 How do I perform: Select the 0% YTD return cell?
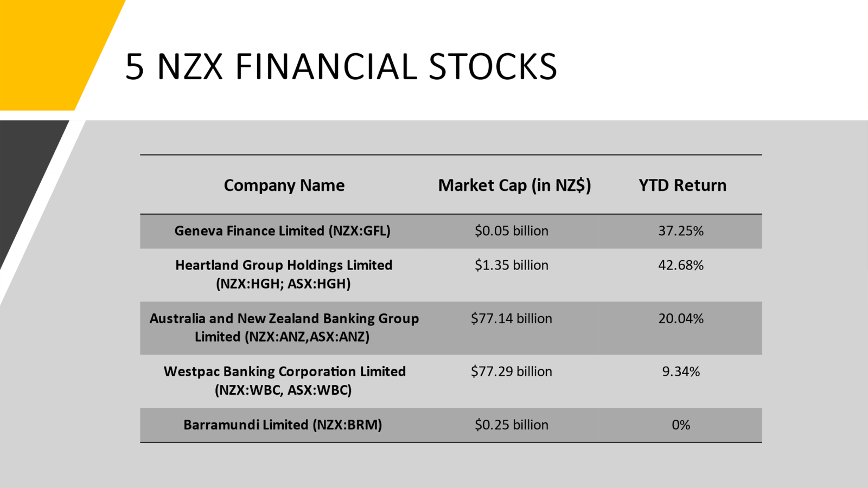click(681, 425)
